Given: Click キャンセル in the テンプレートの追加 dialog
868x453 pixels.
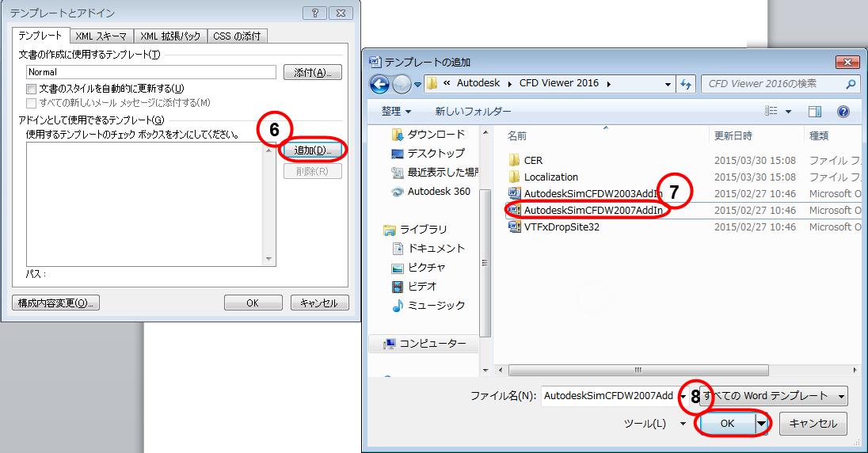Looking at the screenshot, I should tap(813, 424).
